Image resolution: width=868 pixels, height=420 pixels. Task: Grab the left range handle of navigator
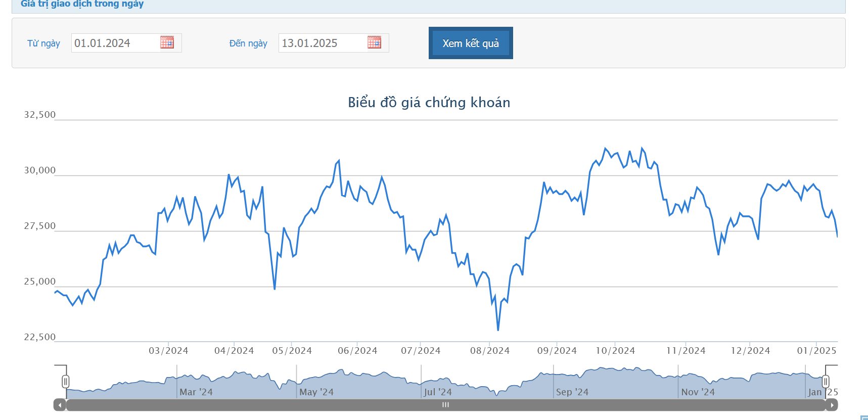point(66,382)
